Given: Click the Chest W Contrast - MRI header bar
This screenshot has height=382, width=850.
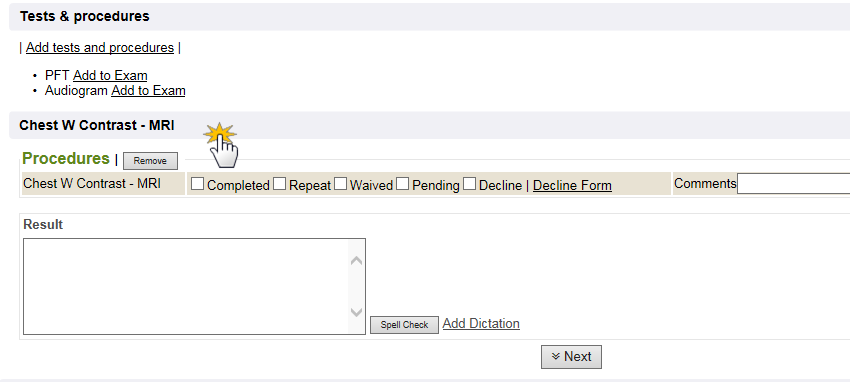Looking at the screenshot, I should [429, 125].
